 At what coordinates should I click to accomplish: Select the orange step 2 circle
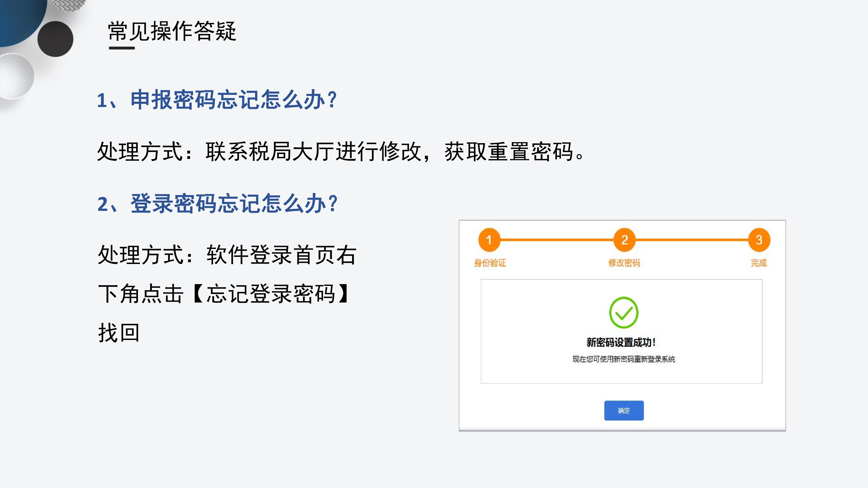tap(624, 240)
